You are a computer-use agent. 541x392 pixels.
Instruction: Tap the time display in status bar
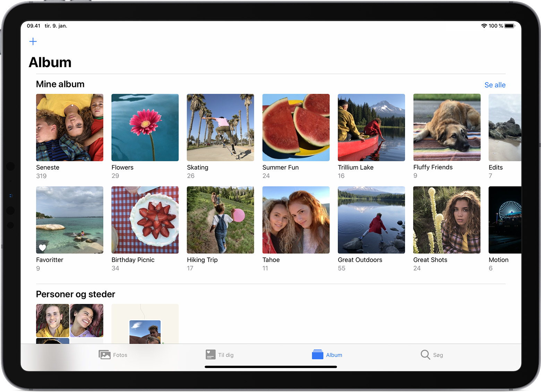33,25
